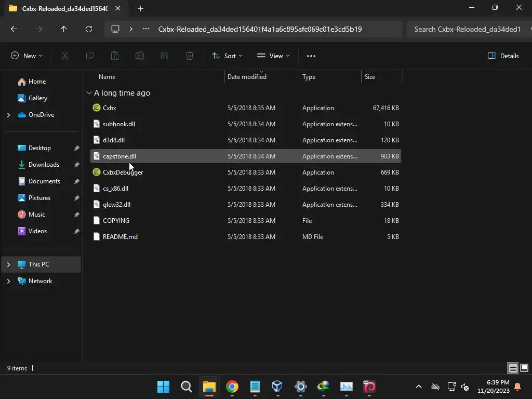Copy the selected file

click(x=89, y=56)
